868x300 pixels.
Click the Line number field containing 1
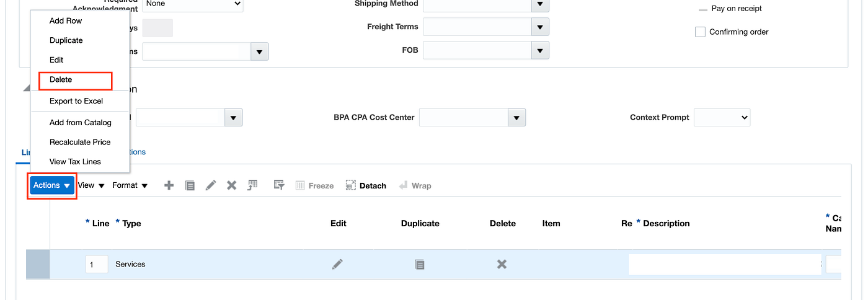click(x=97, y=265)
